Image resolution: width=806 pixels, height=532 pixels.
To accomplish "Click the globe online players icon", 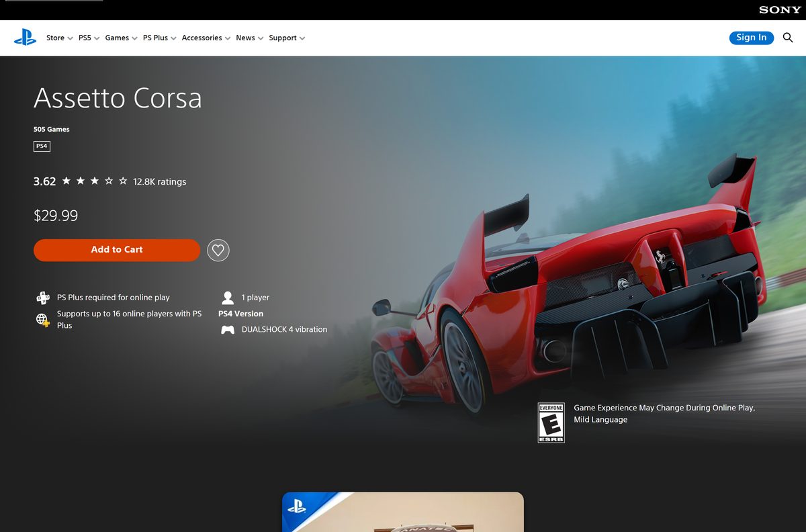I will click(x=42, y=320).
